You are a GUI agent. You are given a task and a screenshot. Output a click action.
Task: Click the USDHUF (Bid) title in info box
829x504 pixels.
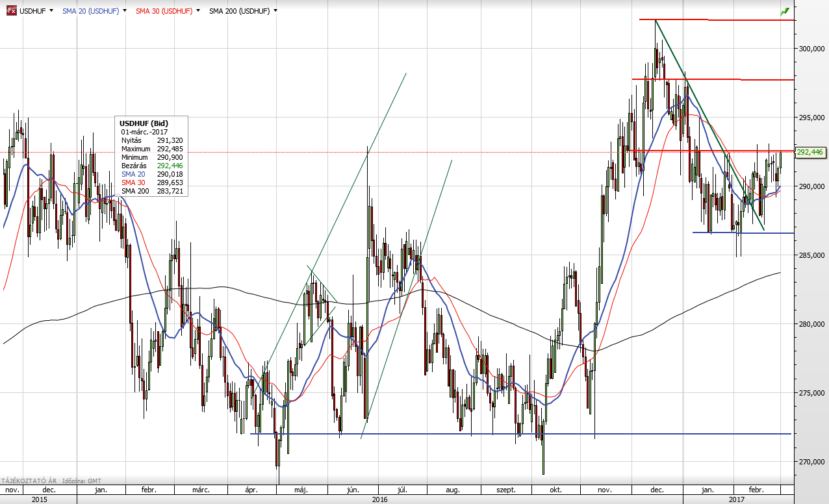click(x=143, y=123)
